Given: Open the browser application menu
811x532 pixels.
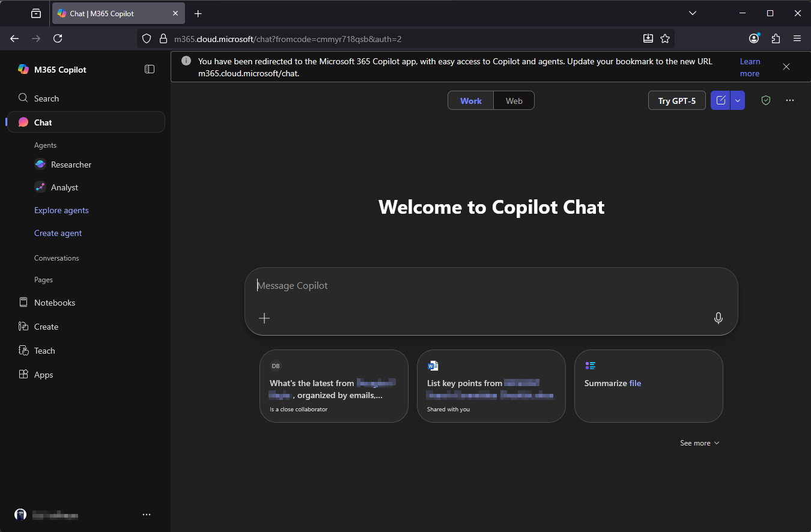Looking at the screenshot, I should tap(797, 38).
